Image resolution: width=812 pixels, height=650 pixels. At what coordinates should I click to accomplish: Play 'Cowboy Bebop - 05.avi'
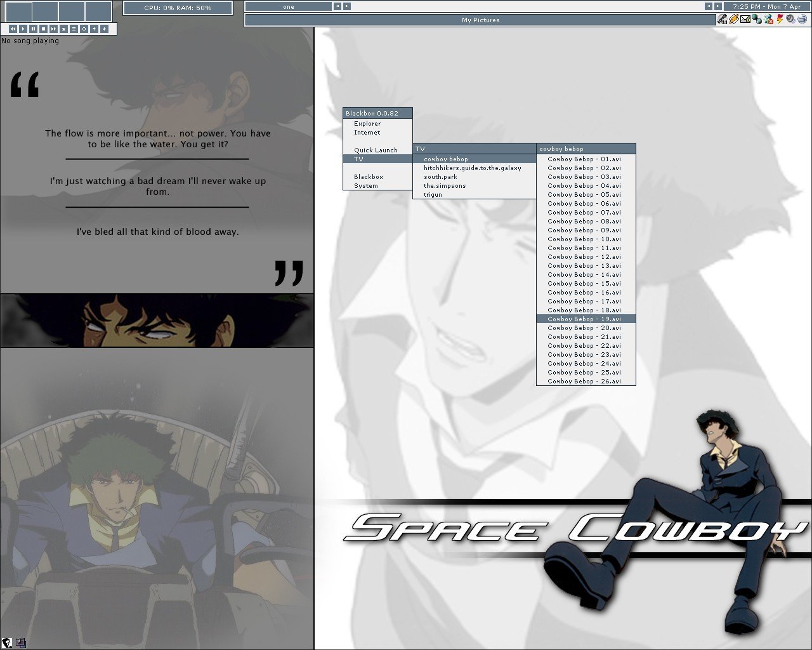tap(586, 195)
